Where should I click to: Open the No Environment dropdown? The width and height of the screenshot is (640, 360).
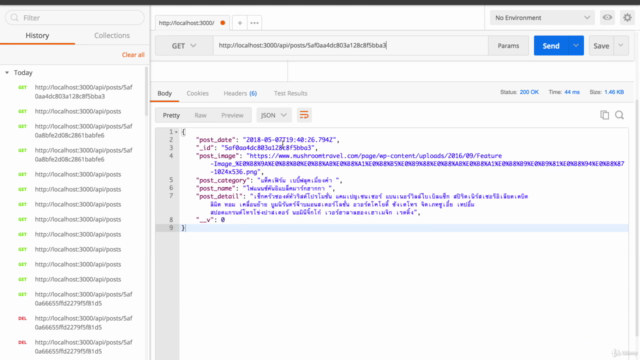click(x=542, y=18)
